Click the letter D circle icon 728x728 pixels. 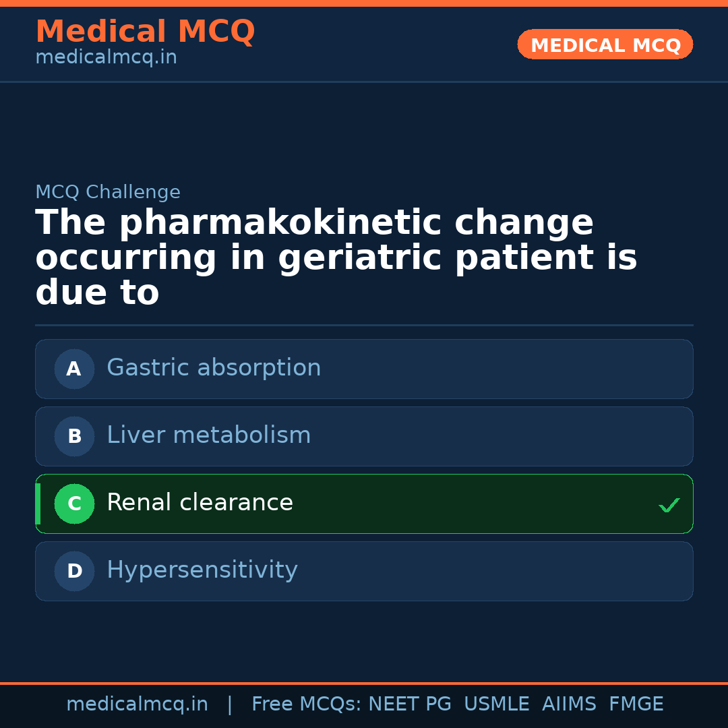74,571
